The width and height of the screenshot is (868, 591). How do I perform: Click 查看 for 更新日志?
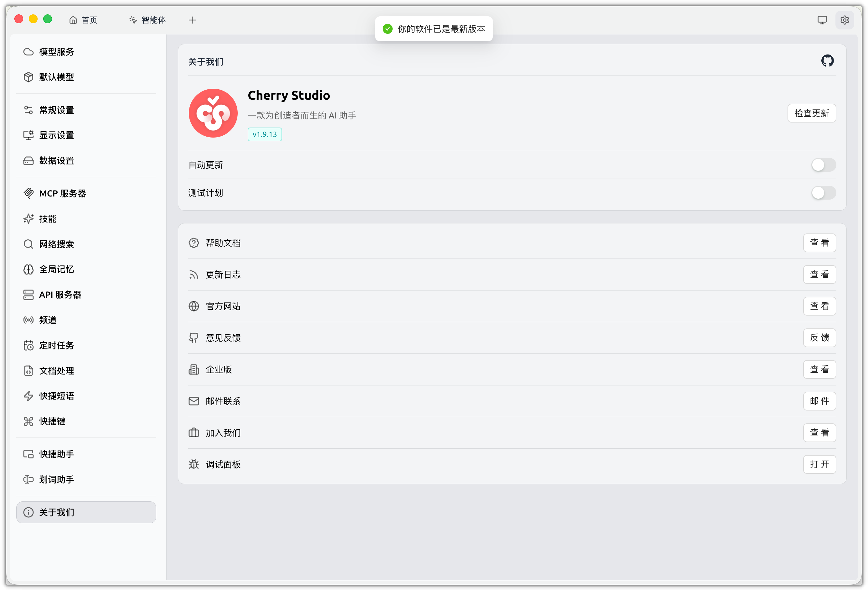(819, 275)
